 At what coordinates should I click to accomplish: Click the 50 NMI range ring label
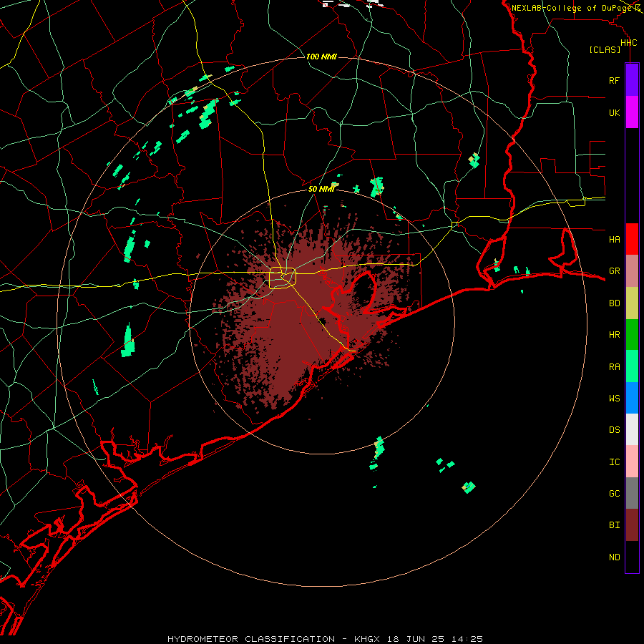pos(321,189)
